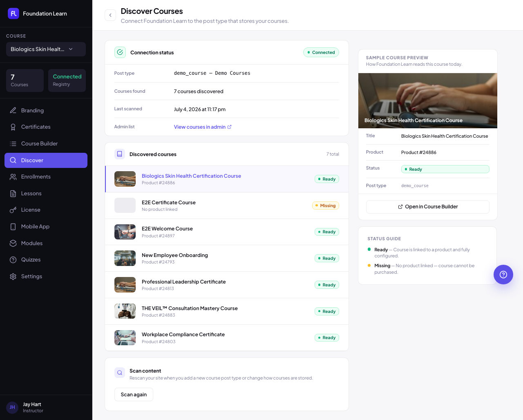Click the E2E Certificate Course blank thumbnail
The width and height of the screenshot is (523, 420).
[x=125, y=206]
